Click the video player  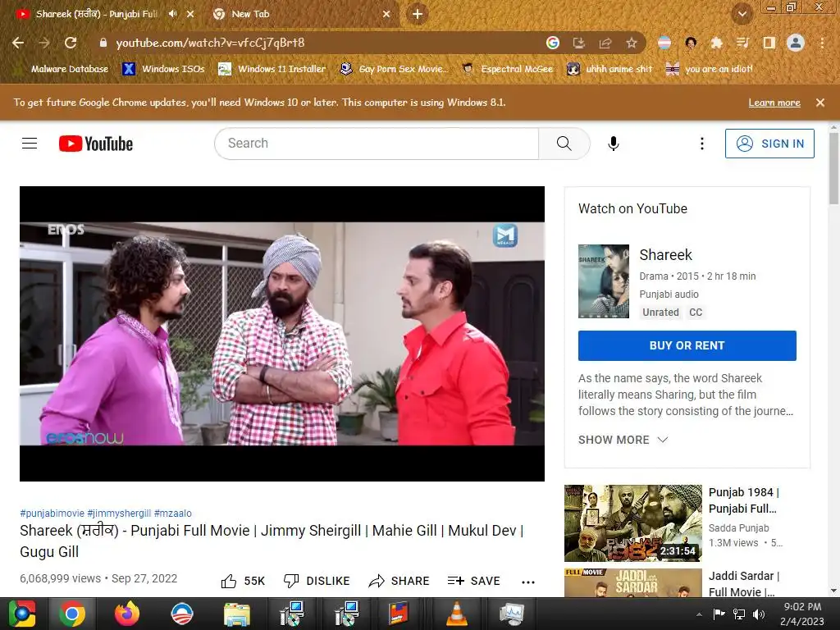tap(282, 334)
